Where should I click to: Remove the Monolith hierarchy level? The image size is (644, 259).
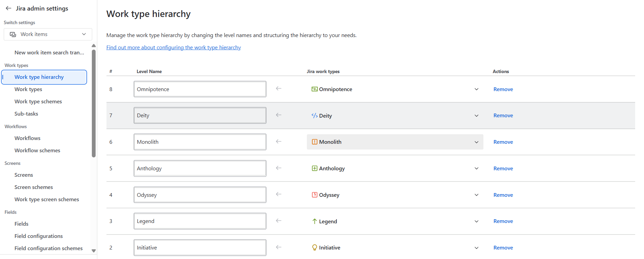[503, 142]
